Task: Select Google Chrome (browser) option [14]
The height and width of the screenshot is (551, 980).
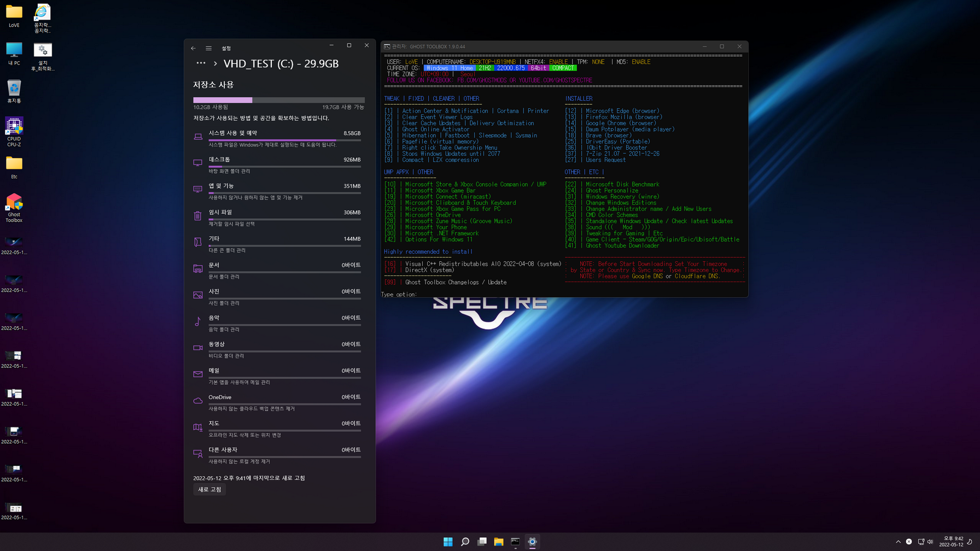Action: click(610, 123)
